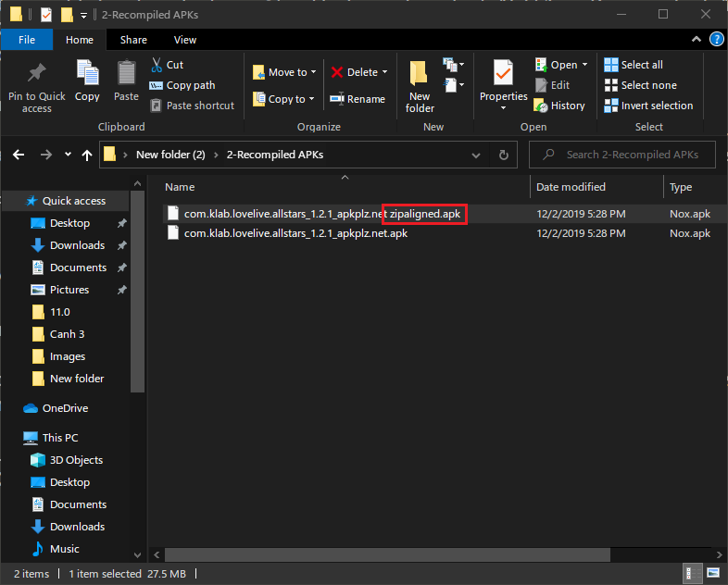Screen dimensions: 728x585
Task: Expand address bar history chevron
Action: [476, 155]
